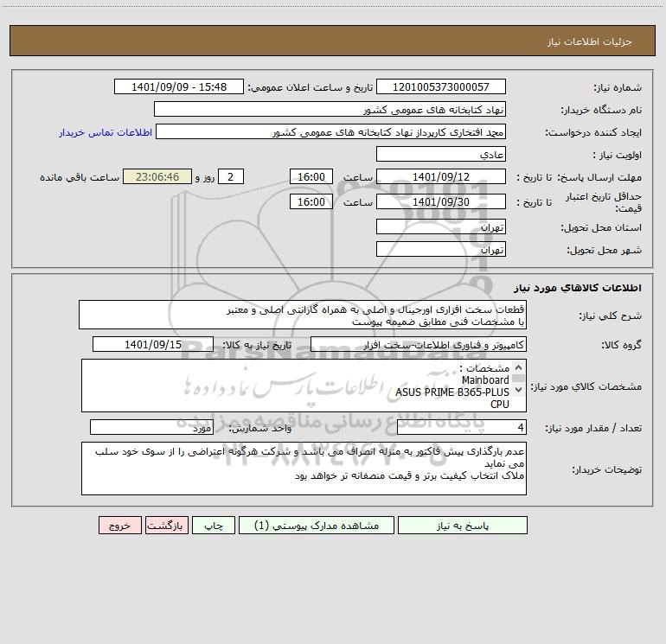Select response deadline time 16:00 field
666x644 pixels.
tap(311, 177)
